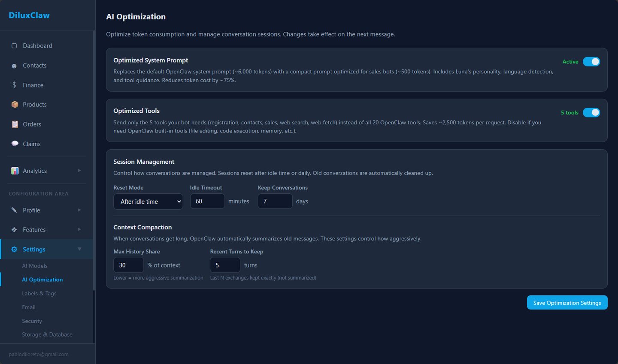The image size is (618, 364).
Task: Save Optimization Settings
Action: coord(567,303)
